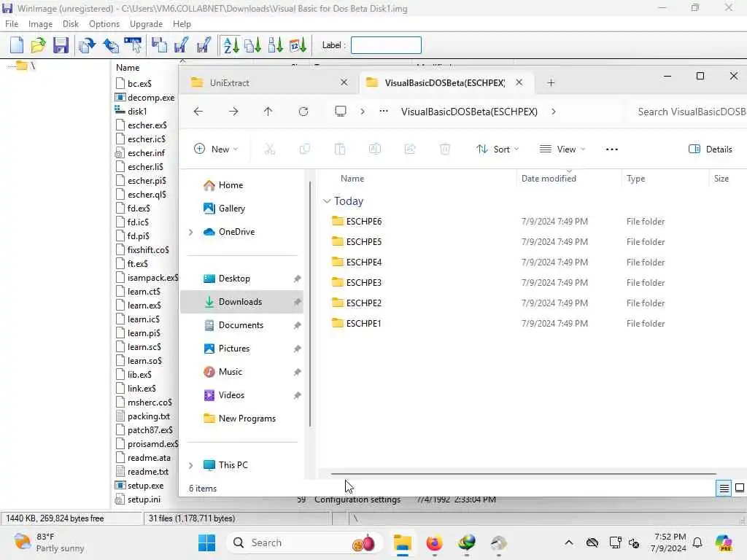Open the View dropdown in Explorer
The image size is (747, 560).
562,149
